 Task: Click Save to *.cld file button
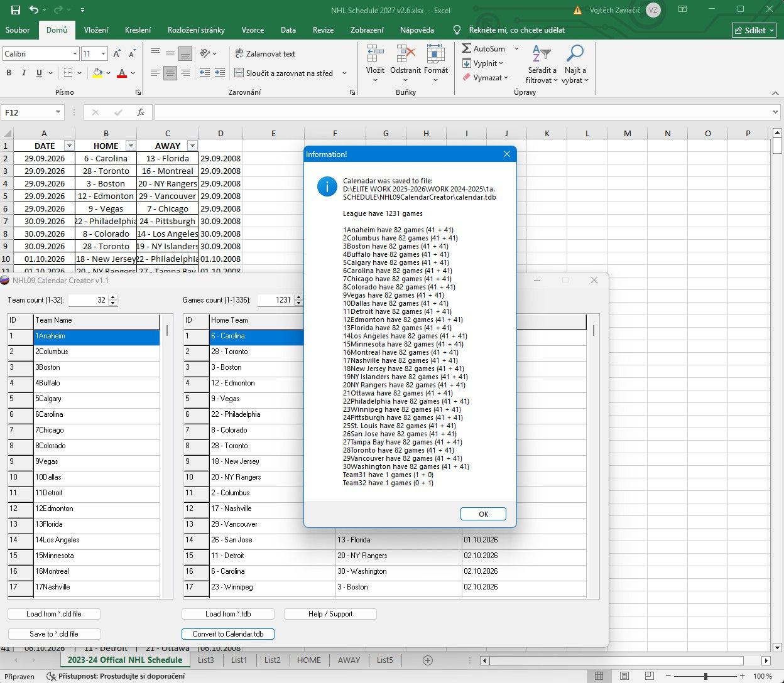click(x=54, y=634)
